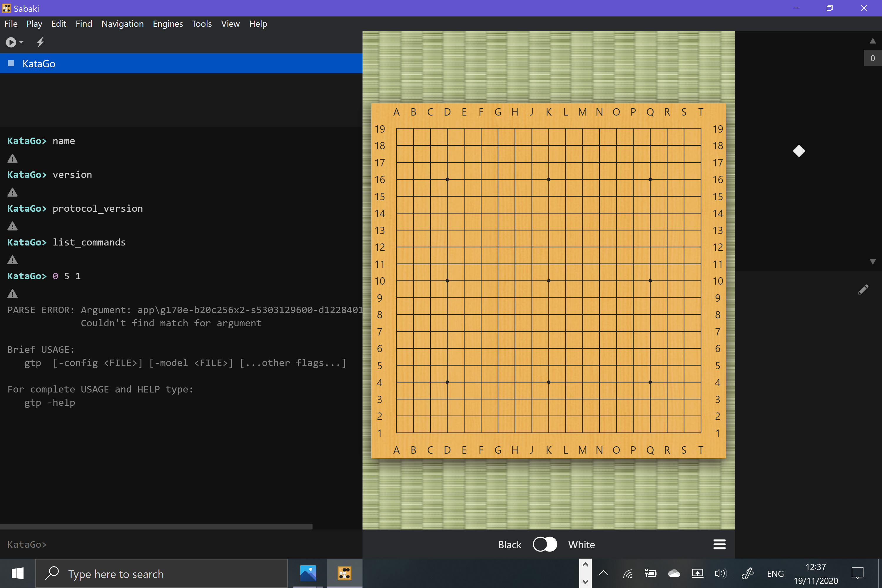Open the View menu
This screenshot has height=588, width=882.
pyautogui.click(x=230, y=24)
